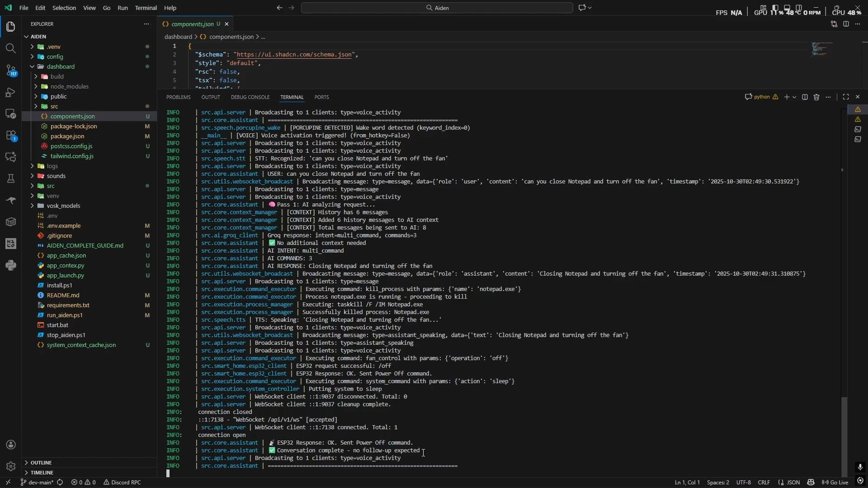
Task: Open Run and Debug view
Action: pyautogui.click(x=11, y=92)
